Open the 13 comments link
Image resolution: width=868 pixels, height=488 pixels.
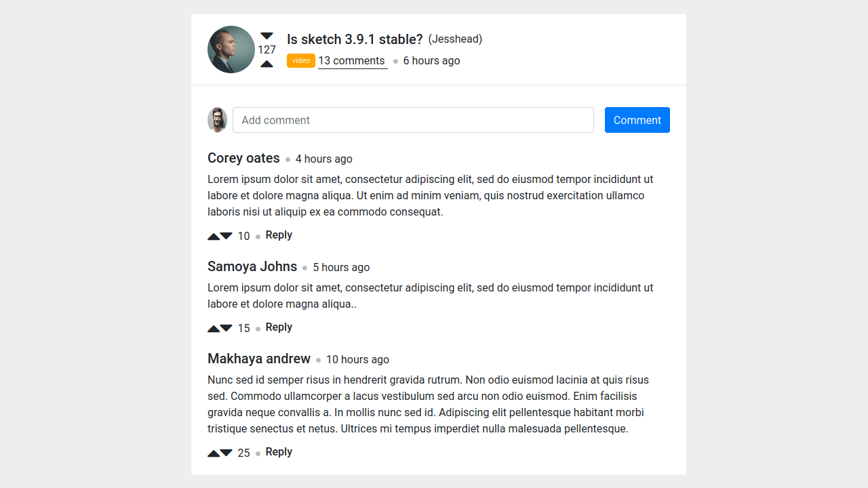(x=352, y=60)
